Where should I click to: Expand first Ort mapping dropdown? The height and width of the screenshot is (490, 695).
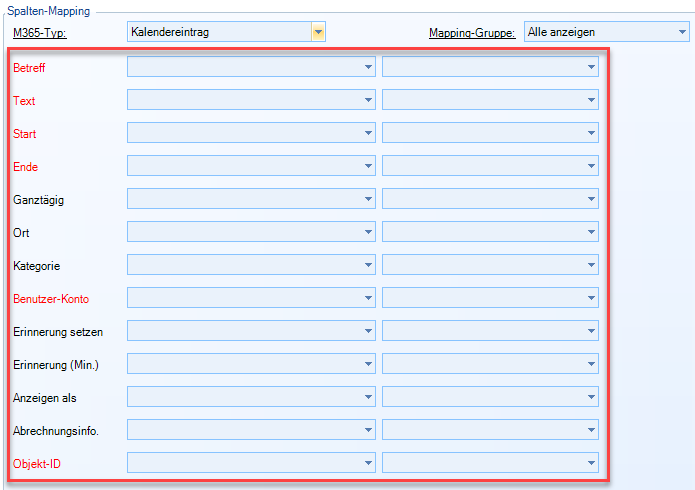(x=251, y=232)
